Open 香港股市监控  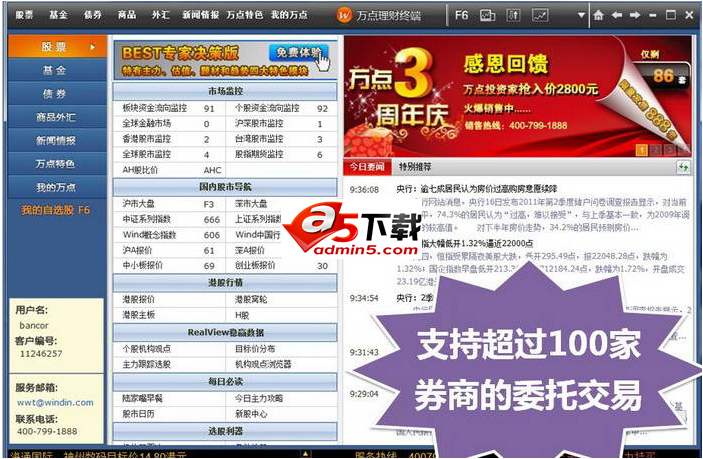pos(147,139)
